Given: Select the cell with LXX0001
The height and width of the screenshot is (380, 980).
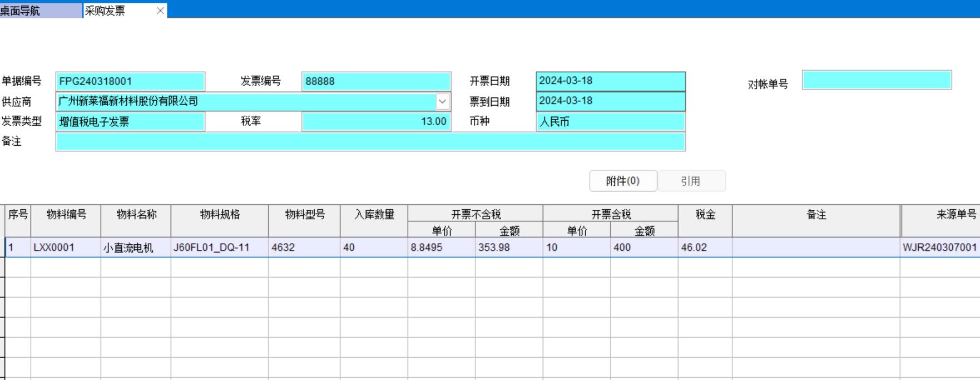Looking at the screenshot, I should [66, 248].
